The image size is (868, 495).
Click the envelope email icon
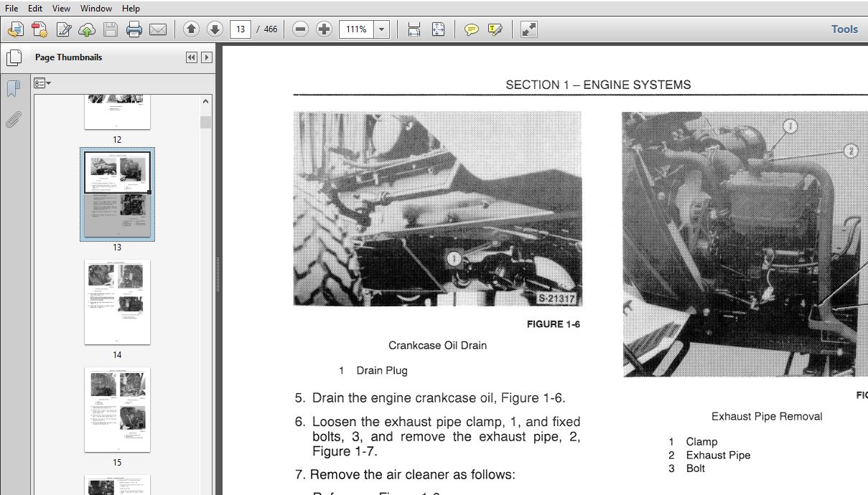pos(158,29)
